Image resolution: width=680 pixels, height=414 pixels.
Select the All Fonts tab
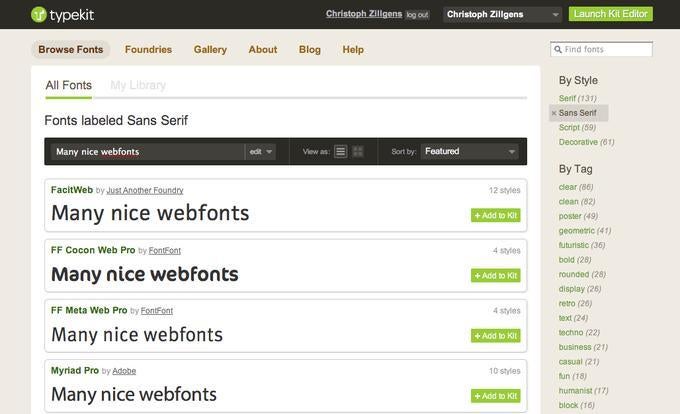tap(69, 85)
